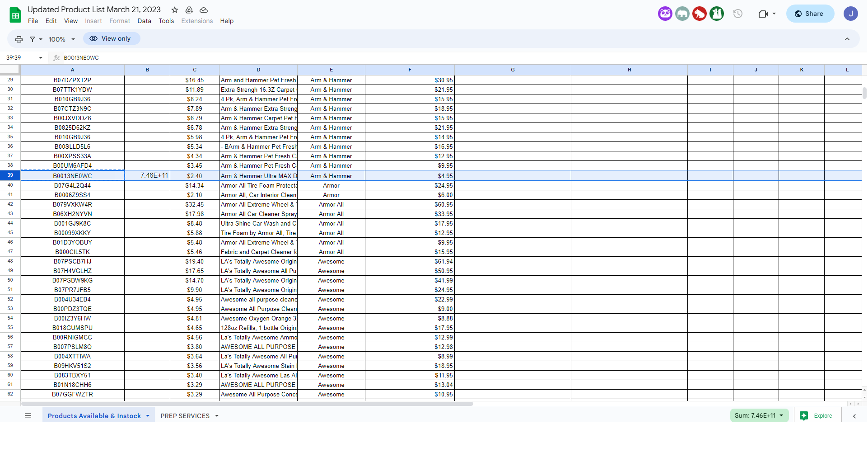Open the green anonymous collaborator avatar
868x471 pixels.
click(x=717, y=14)
